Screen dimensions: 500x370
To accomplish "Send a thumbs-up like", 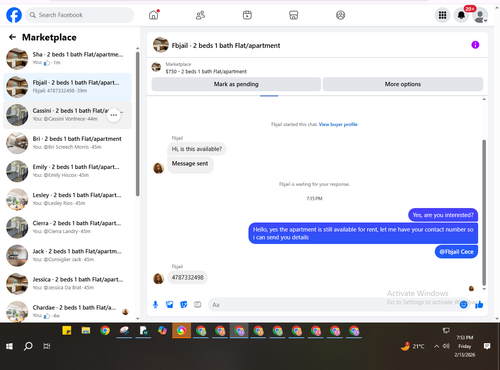I will (x=479, y=304).
